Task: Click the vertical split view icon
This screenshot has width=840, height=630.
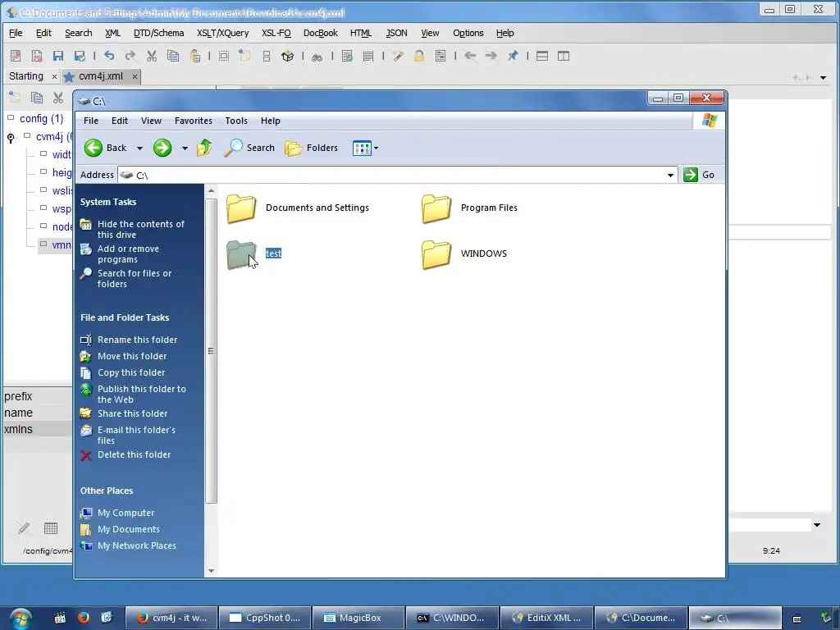Action: click(x=564, y=56)
